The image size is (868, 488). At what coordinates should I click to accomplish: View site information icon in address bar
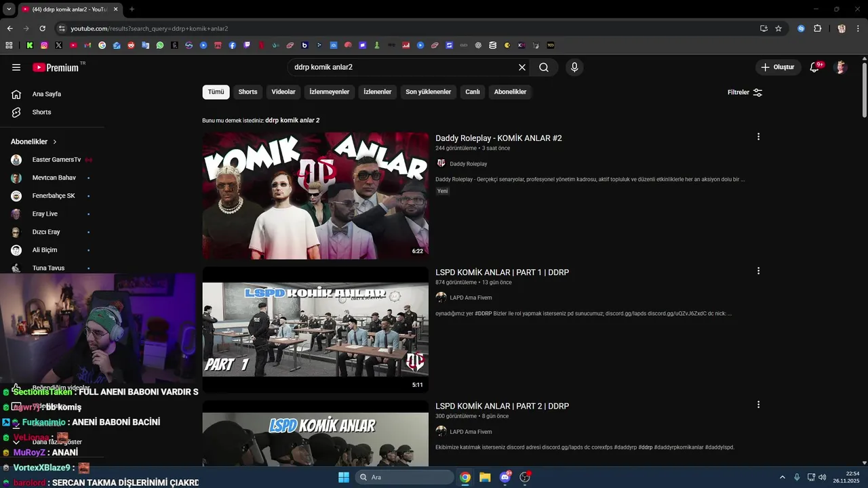pyautogui.click(x=62, y=28)
